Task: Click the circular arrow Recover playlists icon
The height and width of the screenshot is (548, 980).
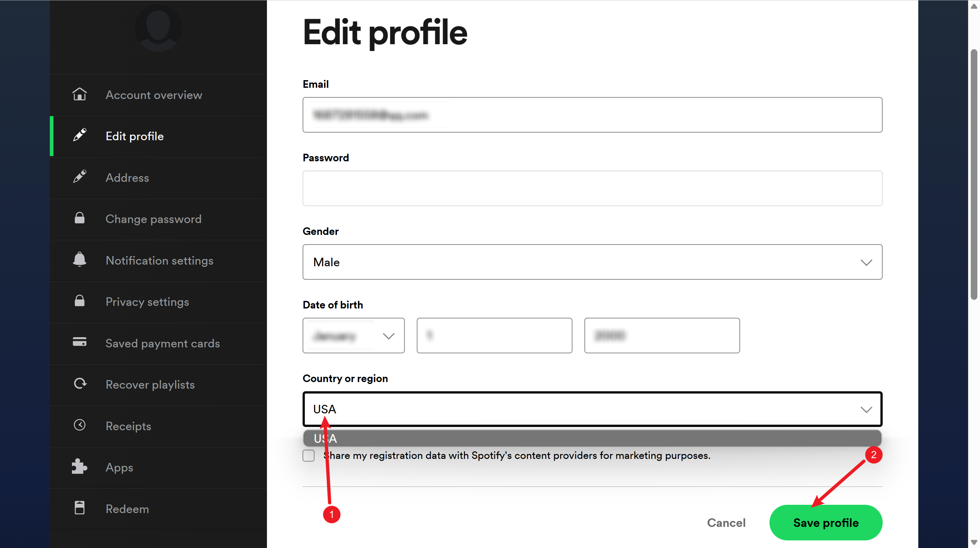Action: [80, 384]
